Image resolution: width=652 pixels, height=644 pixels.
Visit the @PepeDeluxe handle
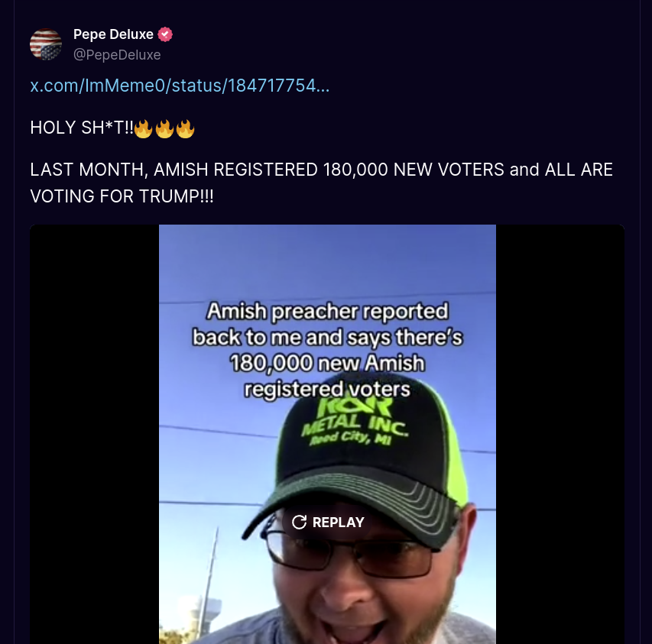[117, 55]
